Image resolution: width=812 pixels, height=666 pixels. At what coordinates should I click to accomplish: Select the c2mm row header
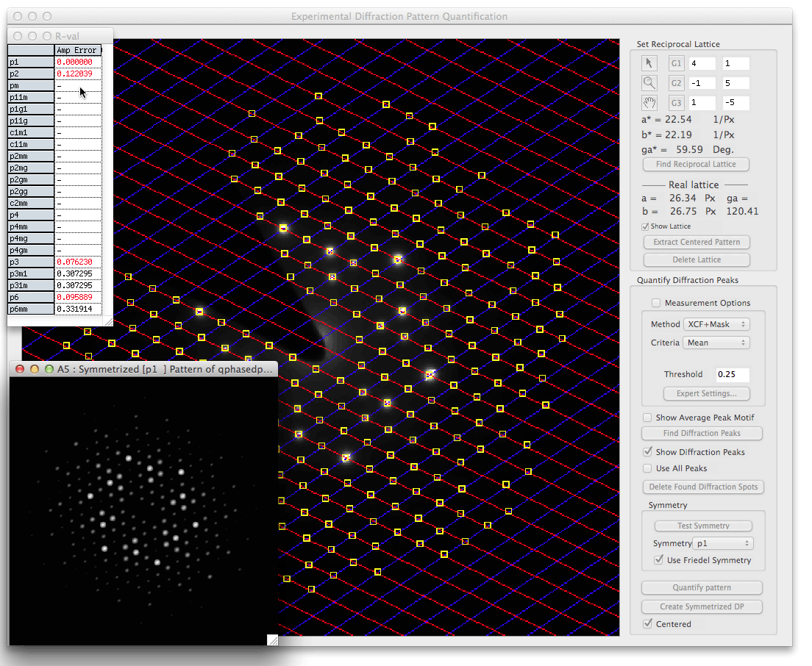[31, 203]
